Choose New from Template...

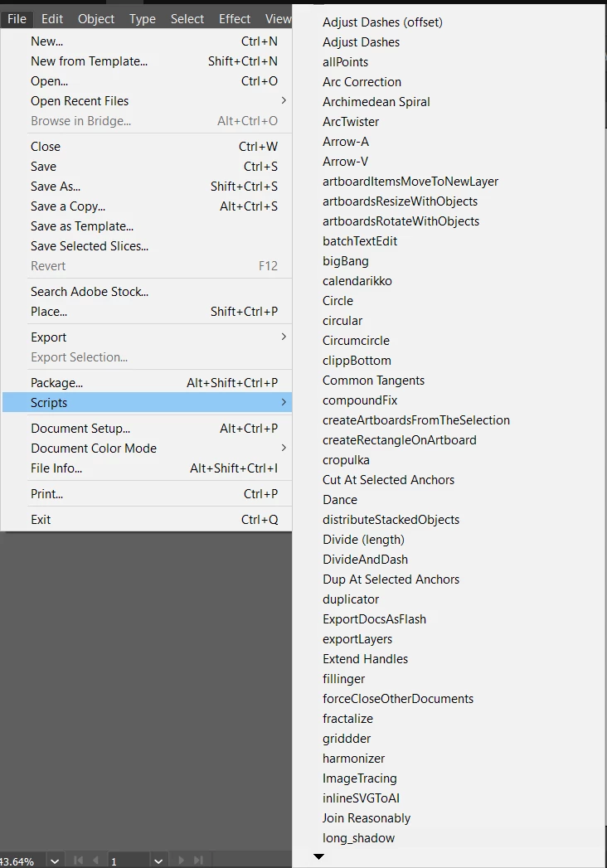click(x=147, y=61)
